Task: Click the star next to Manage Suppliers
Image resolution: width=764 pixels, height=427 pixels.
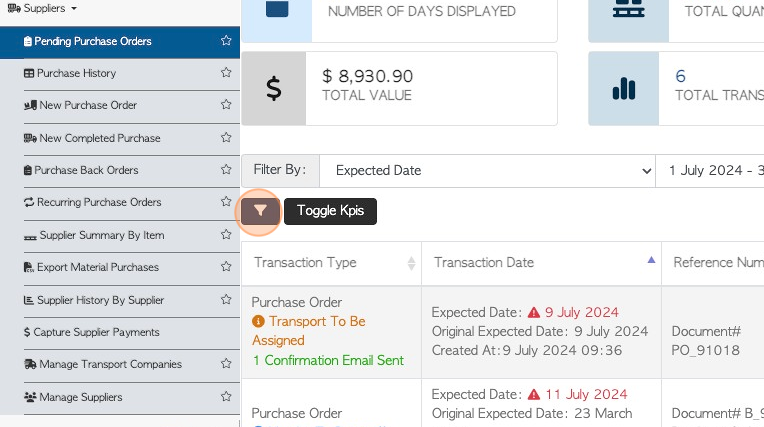Action: [x=226, y=396]
